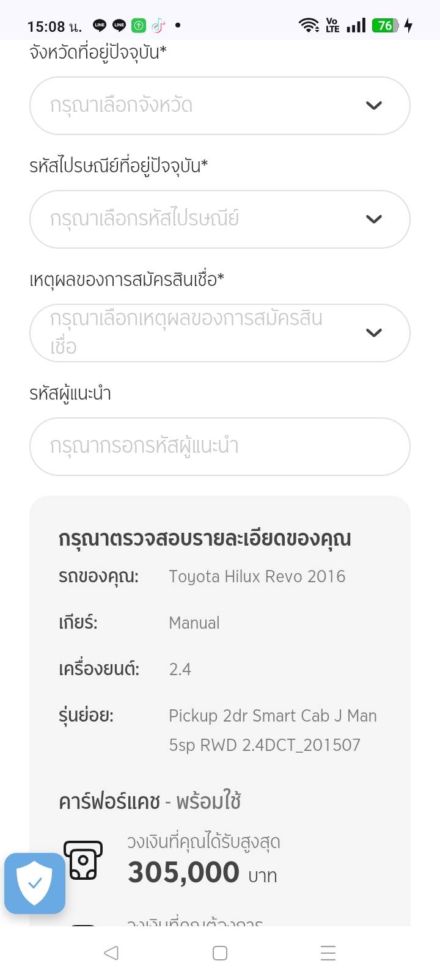Expand province list via chevron arrow
Viewport: 440px width, 980px height.
[374, 106]
